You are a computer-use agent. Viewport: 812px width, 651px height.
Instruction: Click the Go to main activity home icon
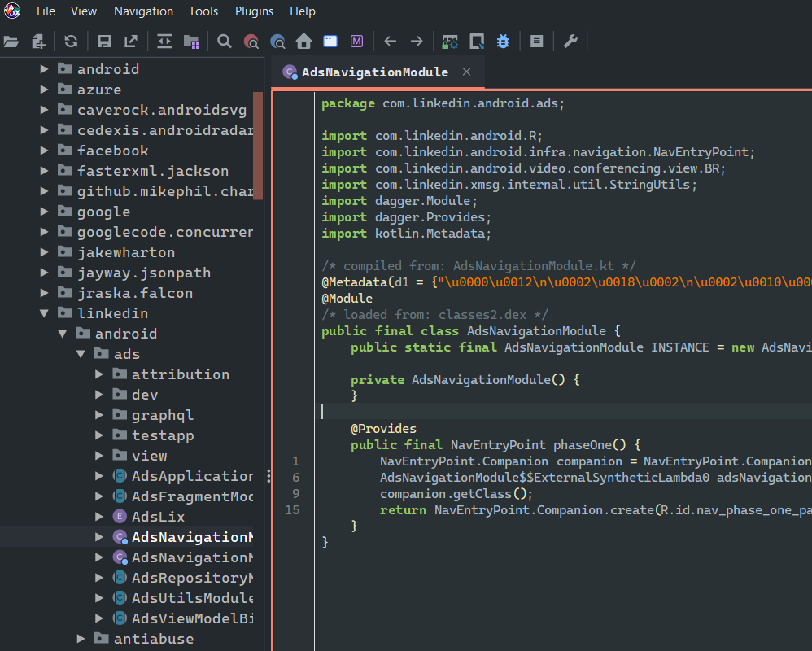coord(303,41)
